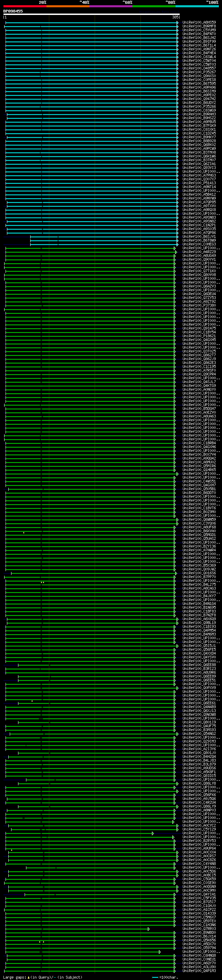Image resolution: width=222 pixels, height=980 pixels.
Task: Click hit label UniRef100_C6SWL4
Action: pos(199,57)
